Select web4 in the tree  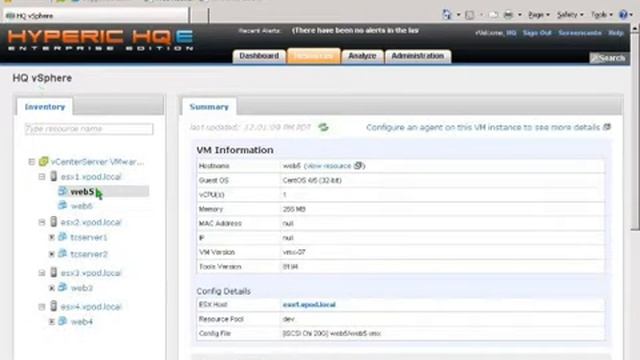coord(82,322)
